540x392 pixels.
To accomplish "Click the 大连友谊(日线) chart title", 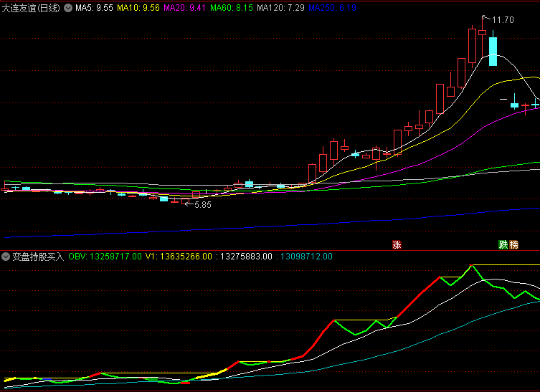I will pos(31,8).
